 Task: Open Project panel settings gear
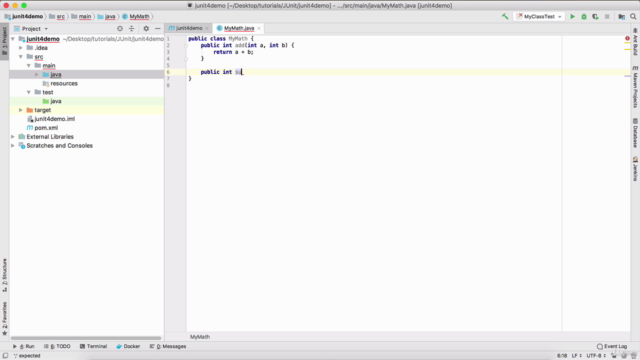pos(146,29)
